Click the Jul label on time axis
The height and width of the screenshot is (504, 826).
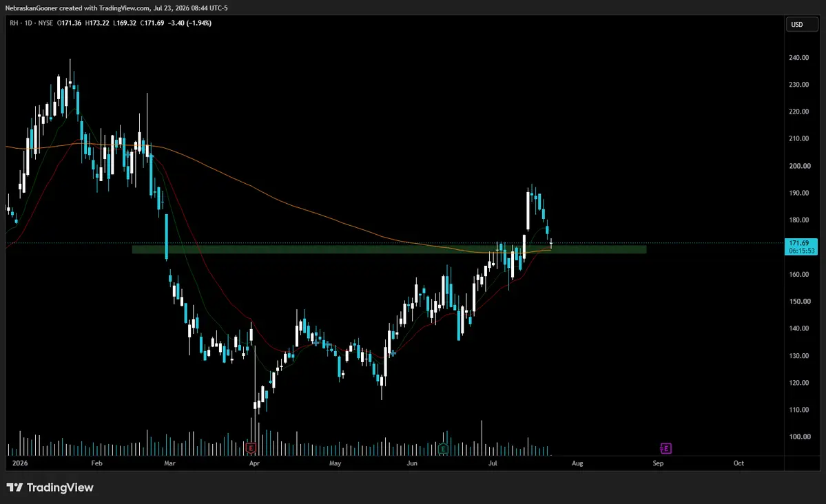pyautogui.click(x=493, y=463)
